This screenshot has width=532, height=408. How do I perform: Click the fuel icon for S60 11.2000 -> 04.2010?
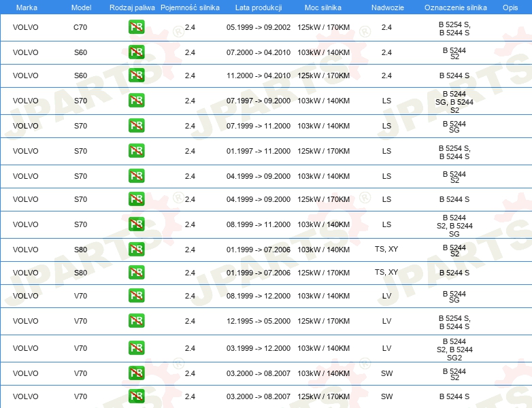136,75
